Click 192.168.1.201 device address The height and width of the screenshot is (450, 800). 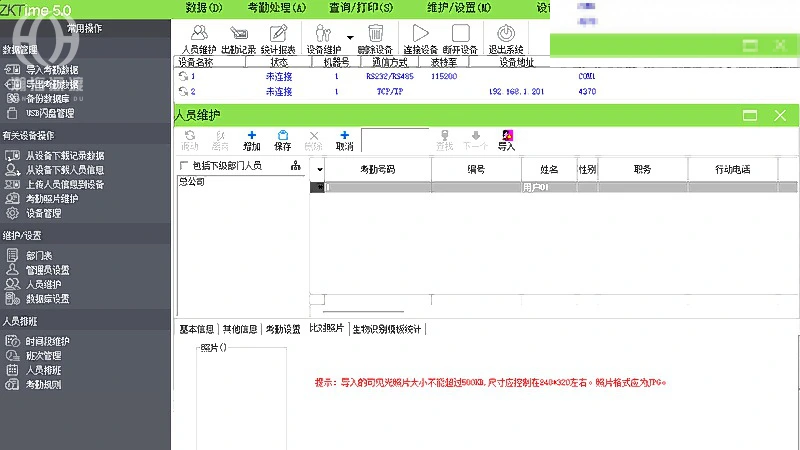[516, 91]
